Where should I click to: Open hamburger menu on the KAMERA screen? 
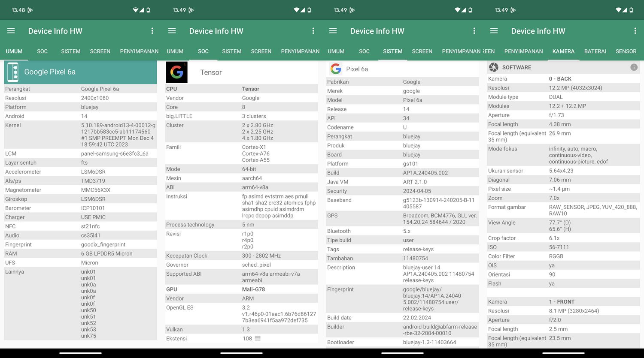point(494,31)
